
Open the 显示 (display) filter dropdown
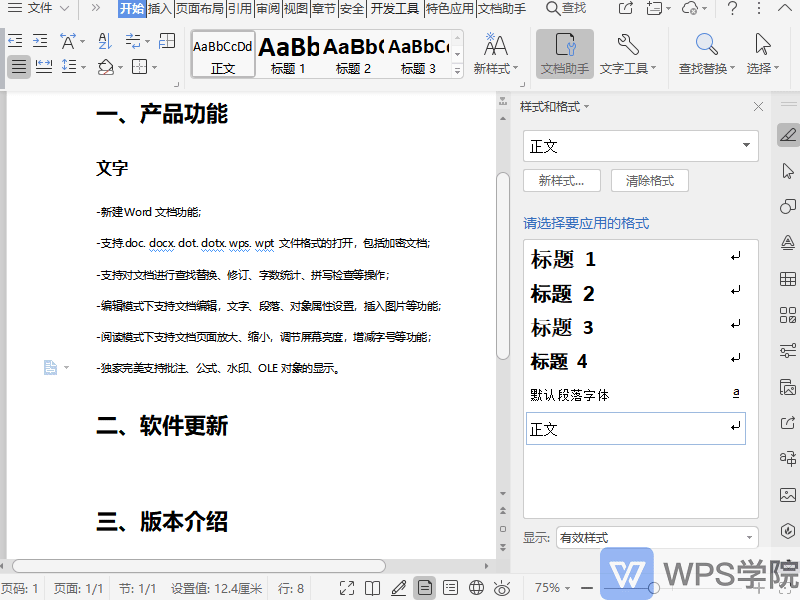(x=749, y=536)
